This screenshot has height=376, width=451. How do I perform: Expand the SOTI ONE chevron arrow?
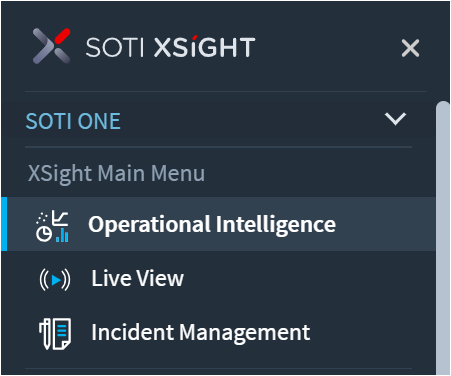[x=395, y=119]
